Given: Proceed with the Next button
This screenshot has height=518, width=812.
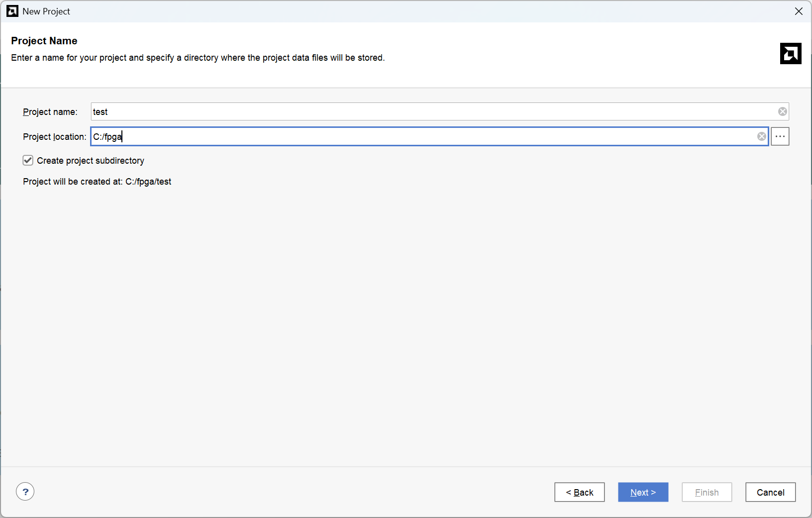Looking at the screenshot, I should click(643, 492).
